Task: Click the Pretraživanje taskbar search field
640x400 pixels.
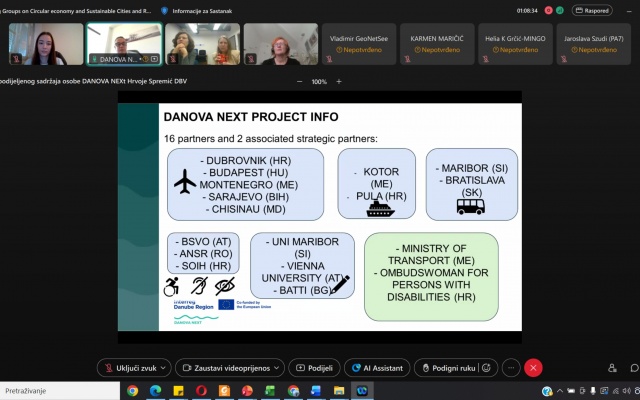Action: 60,391
